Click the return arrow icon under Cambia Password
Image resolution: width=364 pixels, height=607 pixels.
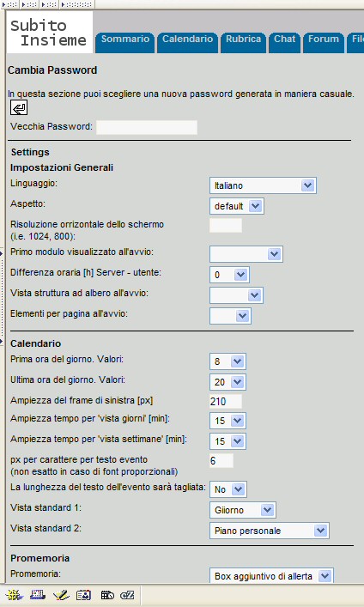(x=19, y=107)
